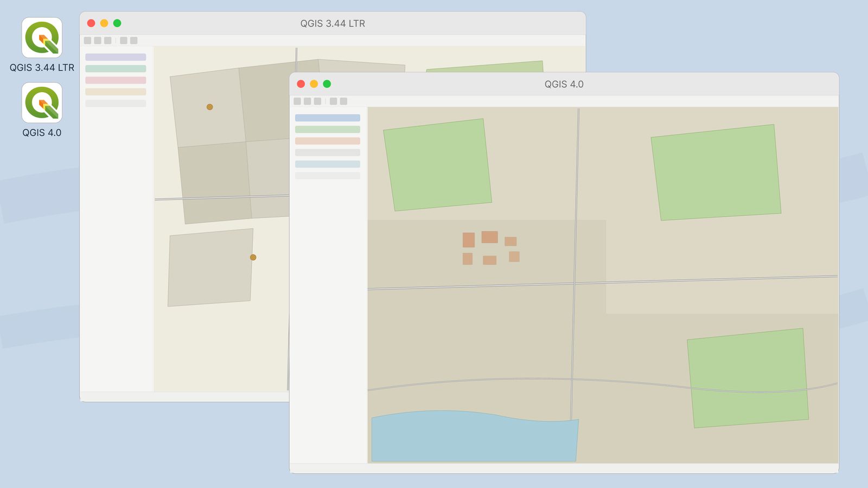Close the QGIS 4.0 window
868x488 pixels.
(301, 84)
